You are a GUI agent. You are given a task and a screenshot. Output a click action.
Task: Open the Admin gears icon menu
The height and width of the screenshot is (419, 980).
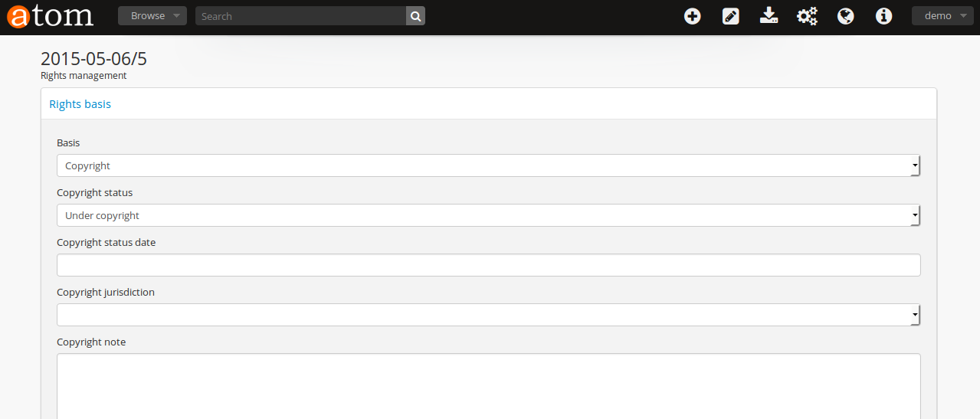coord(807,16)
